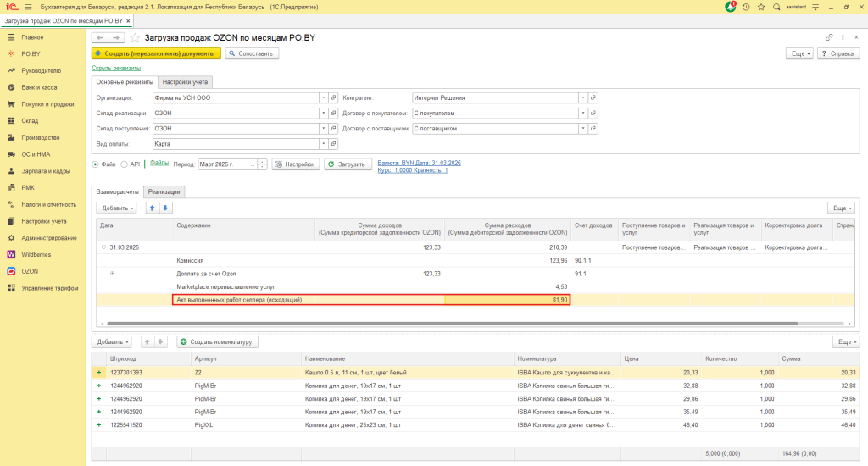Open Договор с поставщиком dropdown arrow
This screenshot has height=466, width=868.
(x=583, y=129)
